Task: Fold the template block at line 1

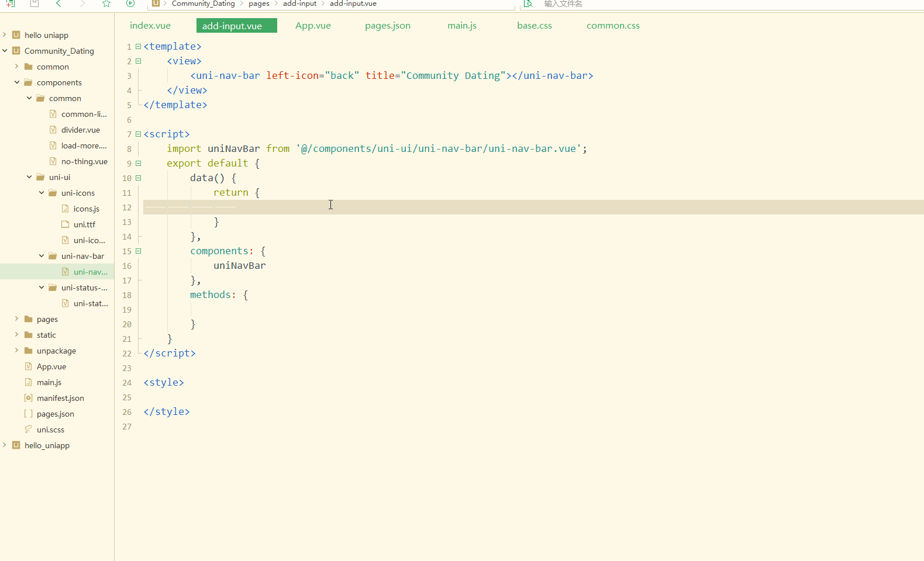Action: click(139, 46)
